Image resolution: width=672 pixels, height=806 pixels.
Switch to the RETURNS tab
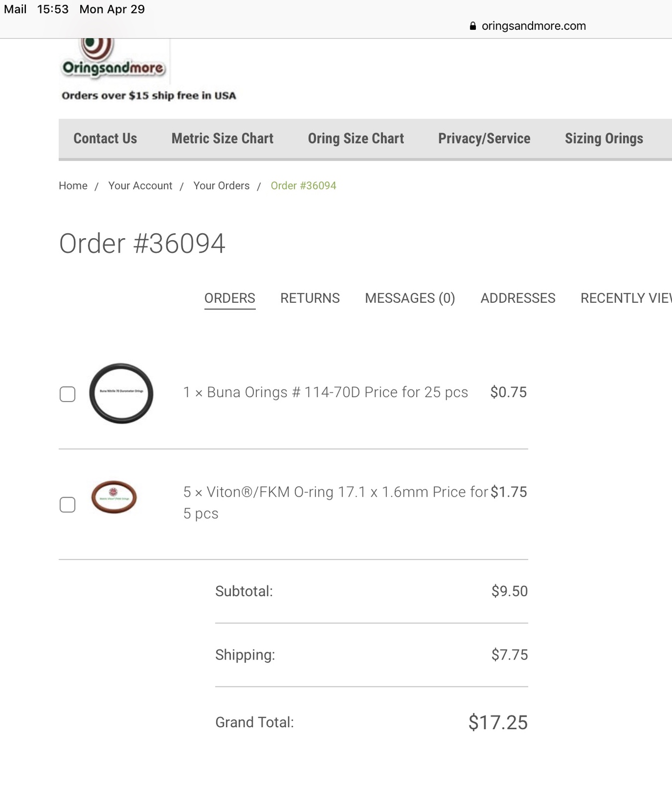(310, 298)
